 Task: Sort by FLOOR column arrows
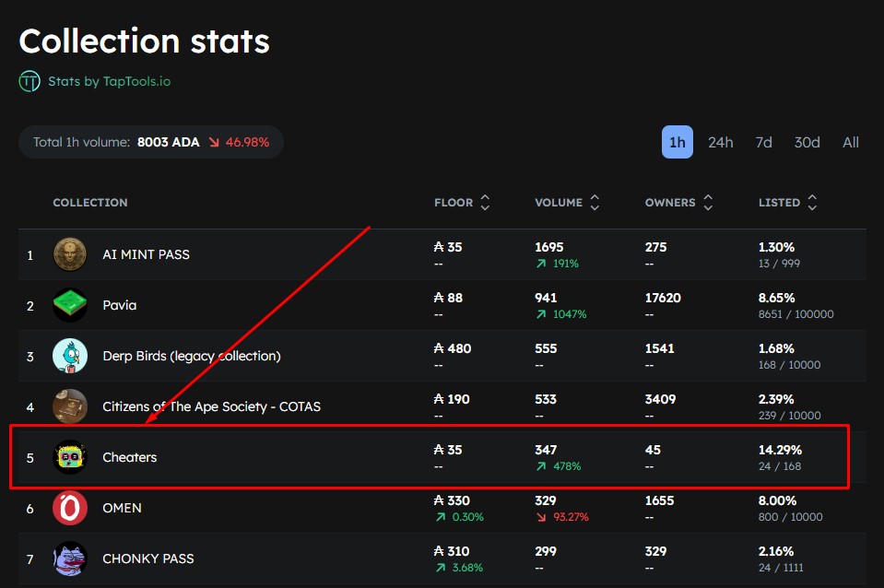[x=485, y=203]
